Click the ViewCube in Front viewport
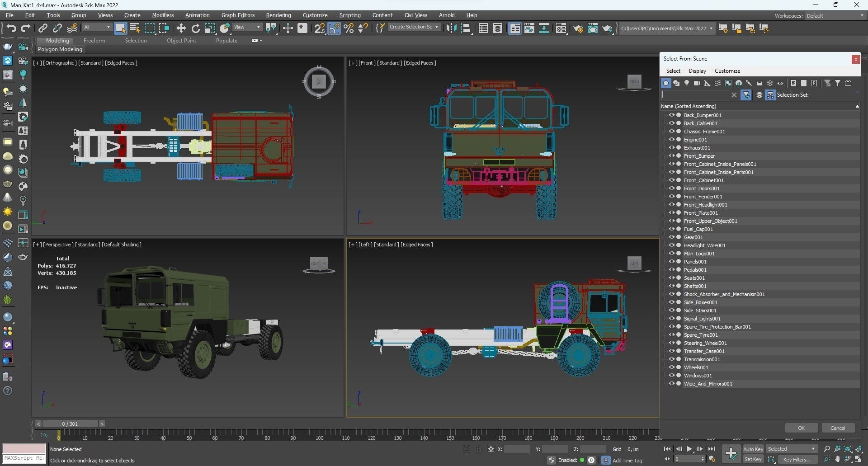Screen dimensions: 868x466 [x=634, y=82]
